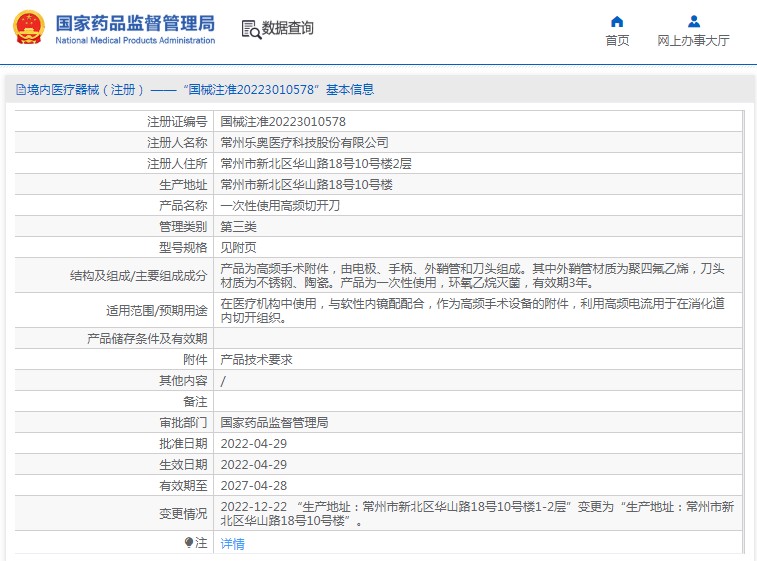Click the 变更情况 row label
This screenshot has width=757, height=561.
click(183, 514)
